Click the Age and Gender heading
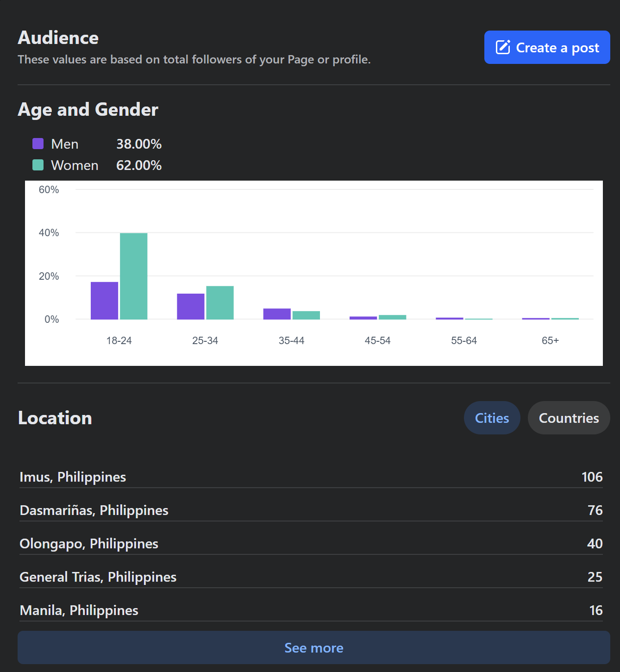Viewport: 620px width, 672px height. tap(88, 110)
